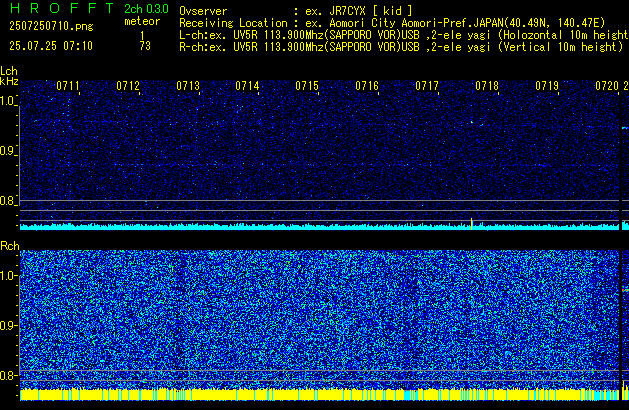Click the 0714 time marker
This screenshot has height=410, width=629.
[x=247, y=86]
